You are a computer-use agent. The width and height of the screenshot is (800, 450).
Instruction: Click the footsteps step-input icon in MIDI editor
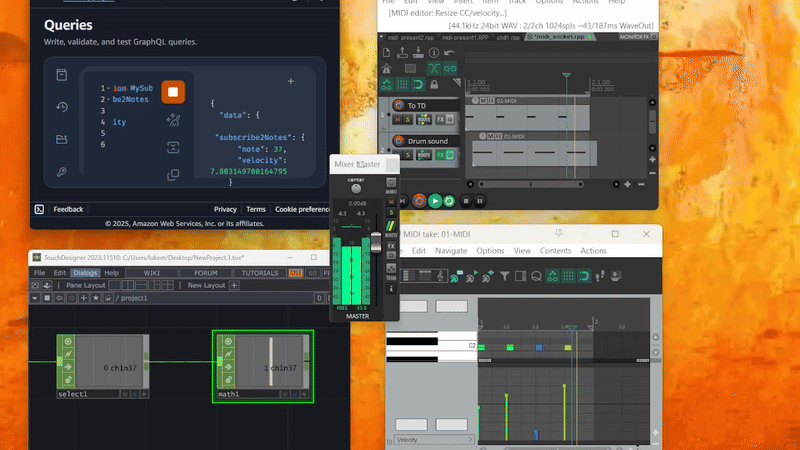[x=600, y=276]
